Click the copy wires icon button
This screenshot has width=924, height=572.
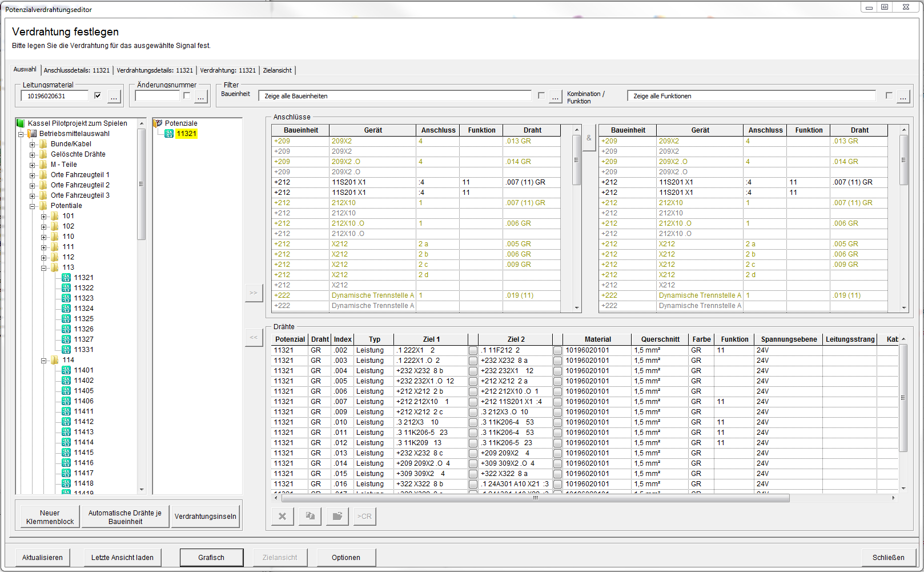310,516
